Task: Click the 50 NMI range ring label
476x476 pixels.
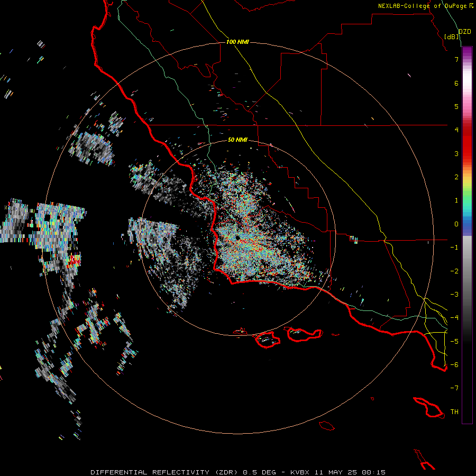Action: point(237,140)
